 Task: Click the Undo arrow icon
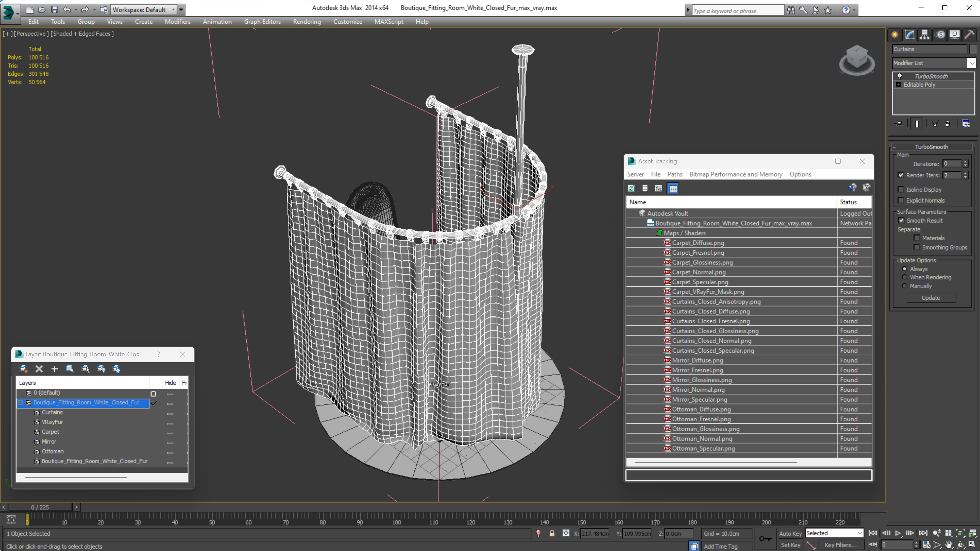click(67, 10)
